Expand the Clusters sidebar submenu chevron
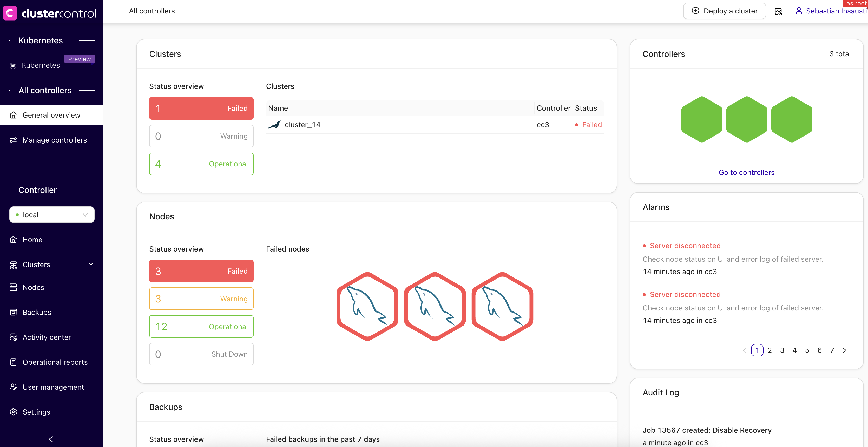Viewport: 868px width, 447px height. [x=91, y=264]
